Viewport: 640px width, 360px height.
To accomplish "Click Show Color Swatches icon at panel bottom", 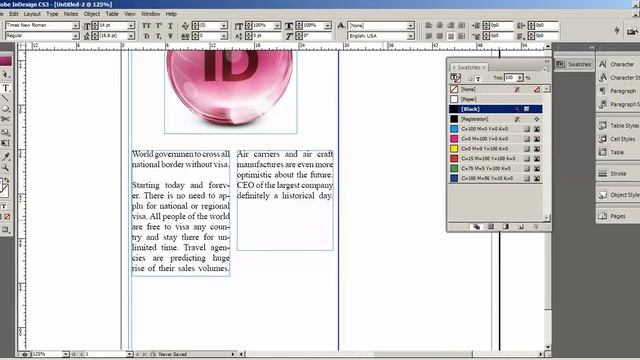I will tap(491, 227).
